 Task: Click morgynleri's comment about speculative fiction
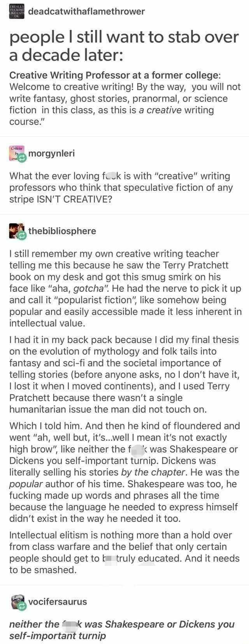coord(121,188)
